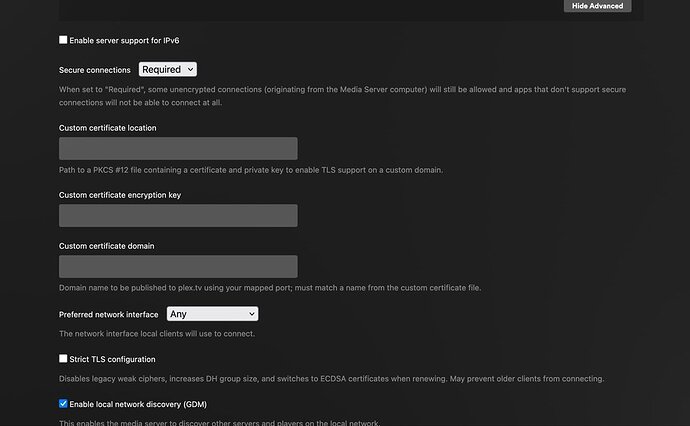This screenshot has height=426, width=690.
Task: Click the 'Custom certificate location' label
Action: 107,128
